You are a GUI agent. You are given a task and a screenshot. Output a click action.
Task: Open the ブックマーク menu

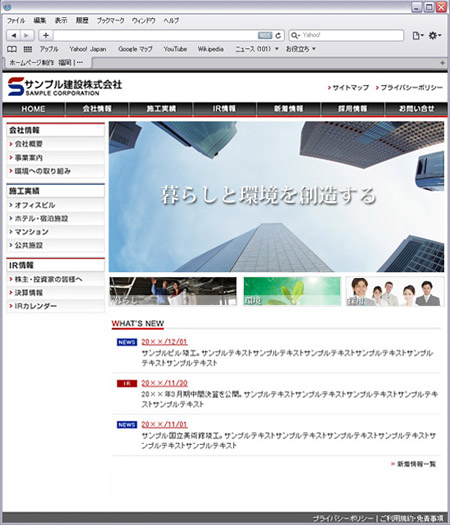[110, 20]
